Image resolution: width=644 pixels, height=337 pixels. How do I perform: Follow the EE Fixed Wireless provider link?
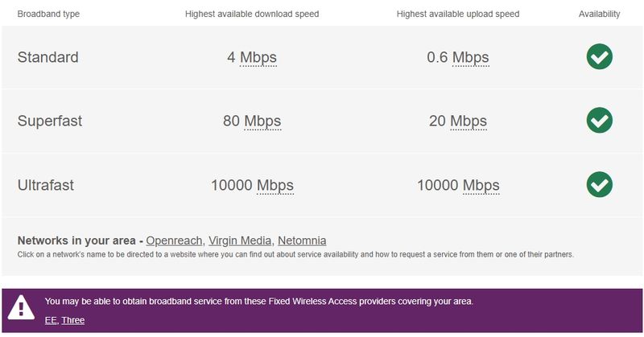tap(51, 320)
